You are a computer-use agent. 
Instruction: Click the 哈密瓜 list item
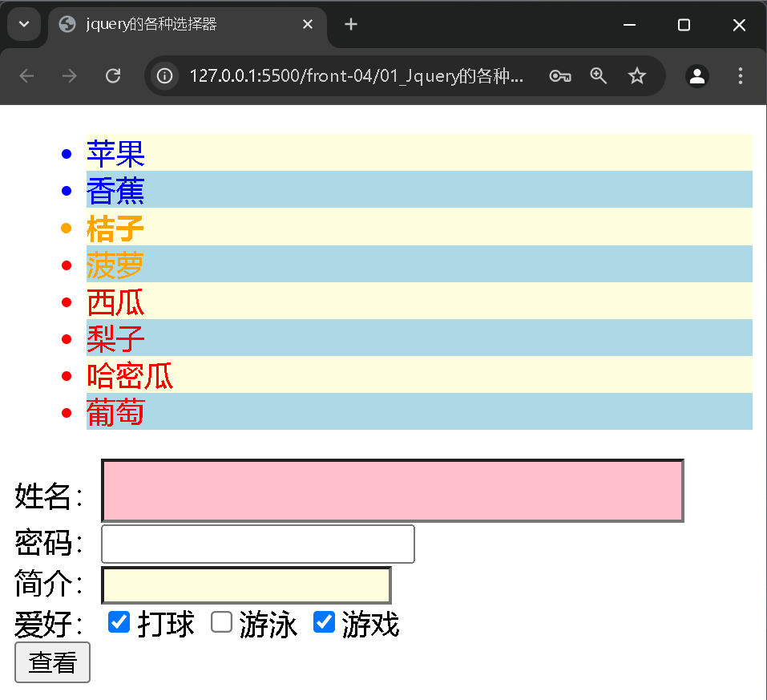[419, 374]
